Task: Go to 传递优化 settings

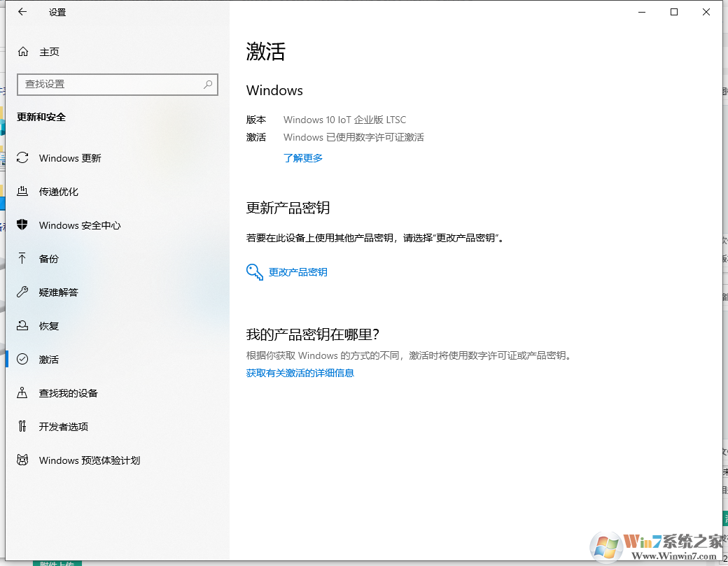Action: [x=59, y=192]
